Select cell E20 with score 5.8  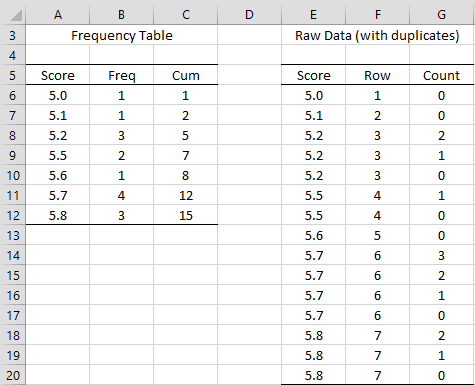pyautogui.click(x=313, y=375)
